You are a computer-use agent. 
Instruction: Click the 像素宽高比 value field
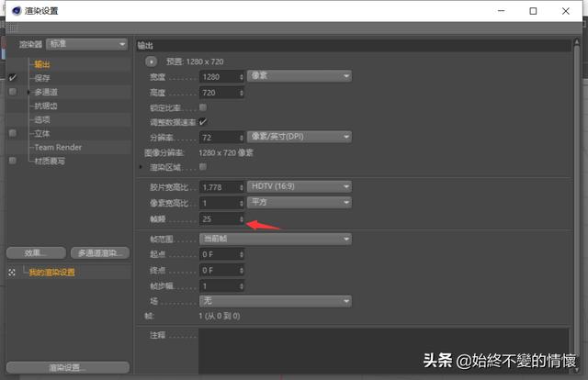[x=219, y=203]
